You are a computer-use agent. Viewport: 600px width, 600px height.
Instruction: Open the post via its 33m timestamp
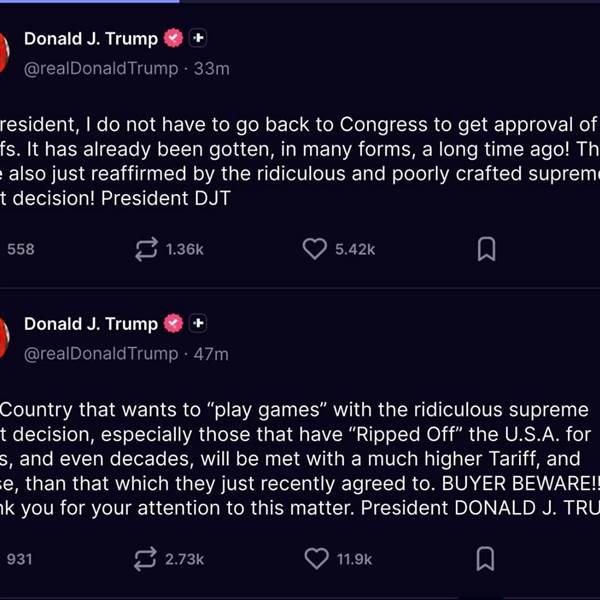point(212,68)
